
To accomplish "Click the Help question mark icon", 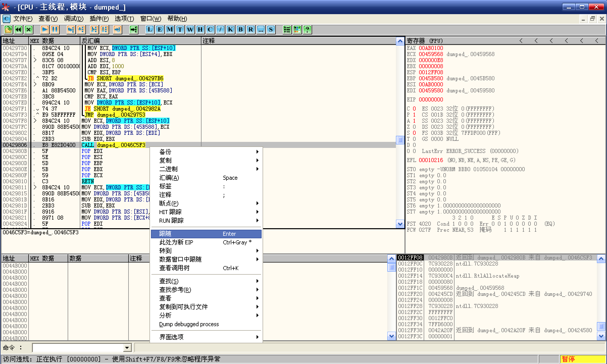I will pyautogui.click(x=307, y=30).
